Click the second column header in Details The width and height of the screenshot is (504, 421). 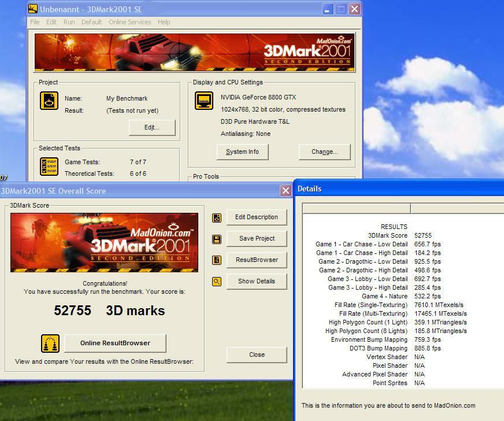(457, 208)
